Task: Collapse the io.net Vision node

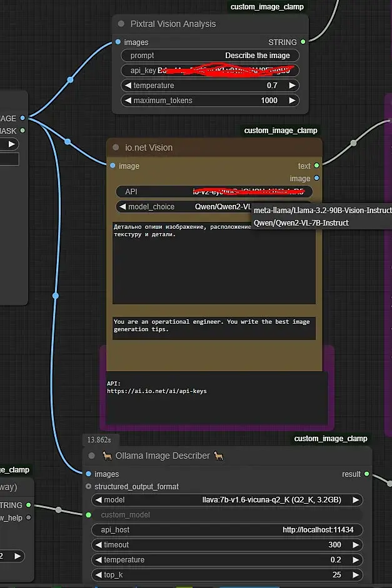Action: click(116, 148)
